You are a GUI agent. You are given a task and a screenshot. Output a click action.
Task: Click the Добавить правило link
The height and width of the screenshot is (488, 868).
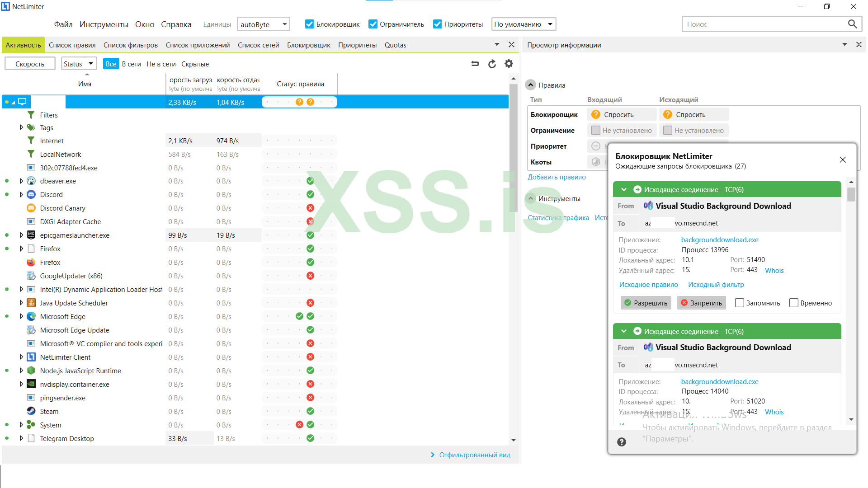557,177
